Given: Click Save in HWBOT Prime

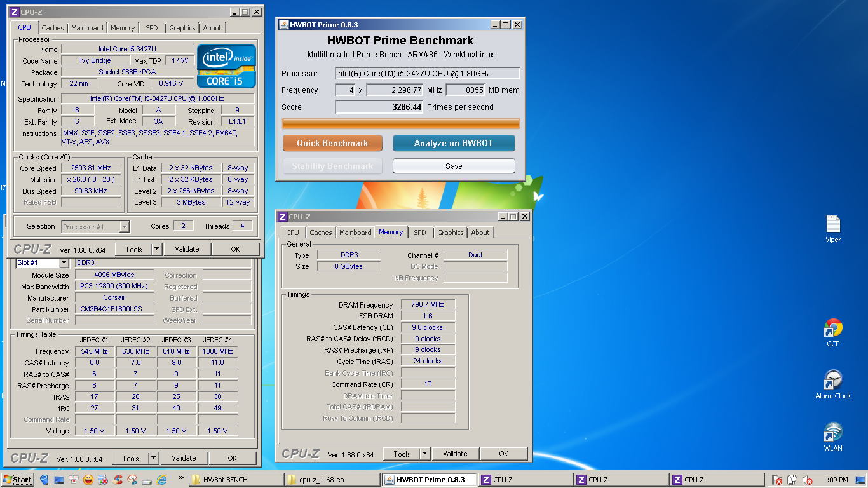Looking at the screenshot, I should click(454, 166).
